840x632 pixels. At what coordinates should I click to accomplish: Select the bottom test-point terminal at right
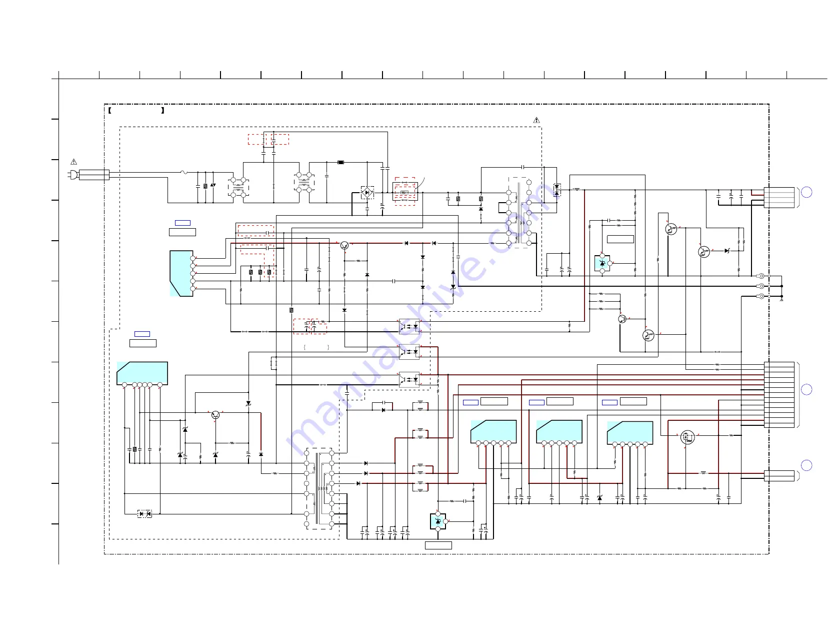[761, 296]
